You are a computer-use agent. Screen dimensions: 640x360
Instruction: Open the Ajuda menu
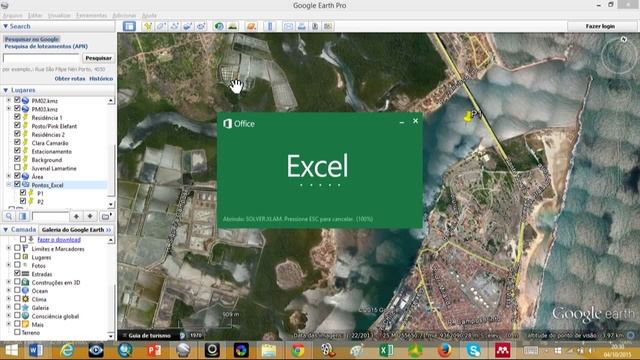point(149,16)
